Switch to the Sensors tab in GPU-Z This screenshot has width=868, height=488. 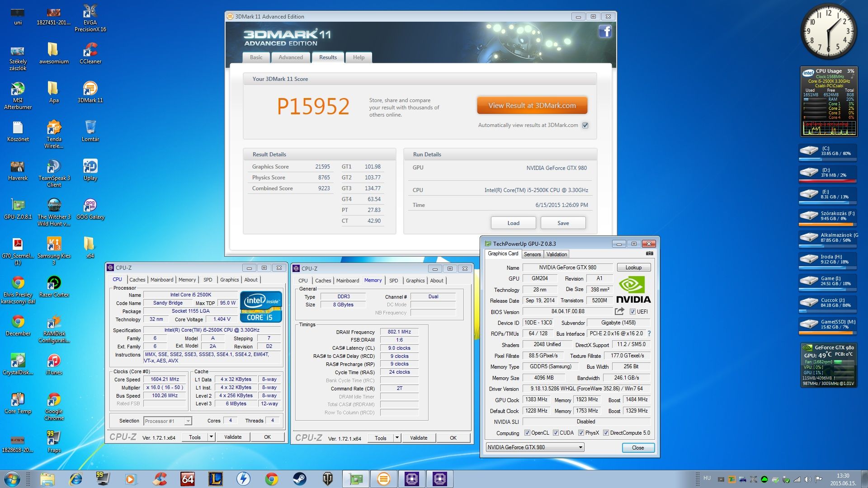click(532, 254)
